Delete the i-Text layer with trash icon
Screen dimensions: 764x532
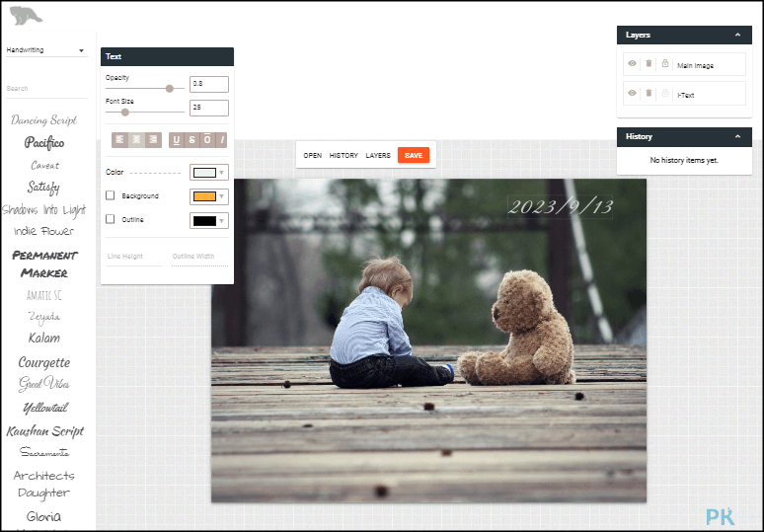[649, 93]
